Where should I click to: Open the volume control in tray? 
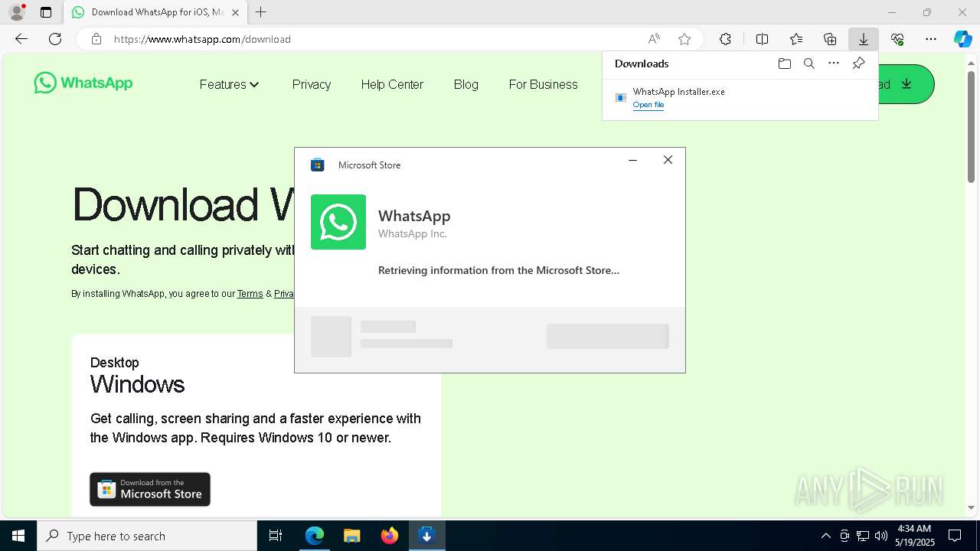tap(881, 536)
